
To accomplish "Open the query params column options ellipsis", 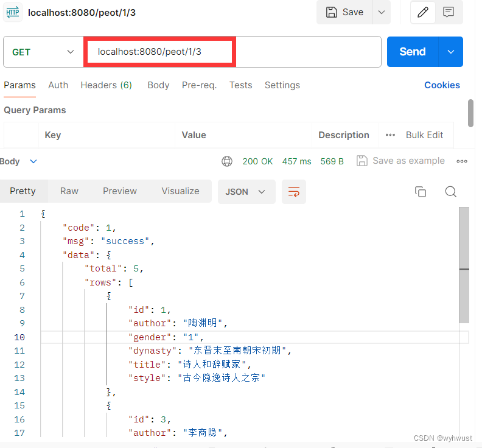I will point(390,135).
